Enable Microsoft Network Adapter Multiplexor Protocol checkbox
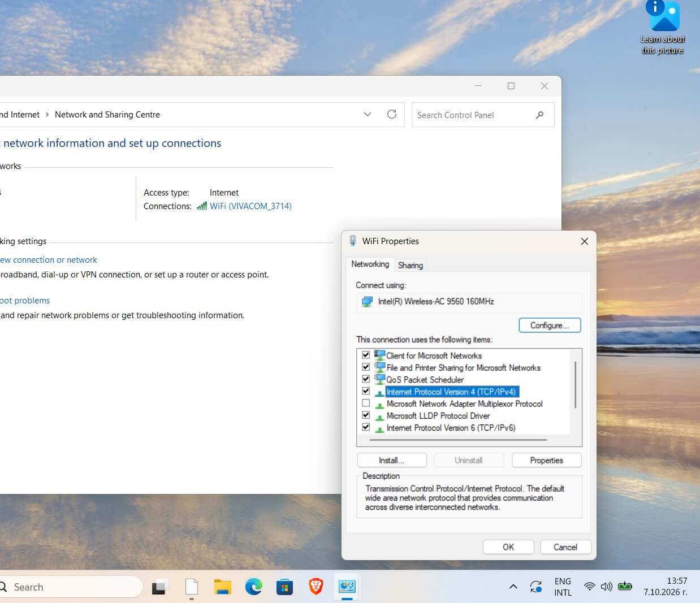The height and width of the screenshot is (603, 700). tap(366, 404)
